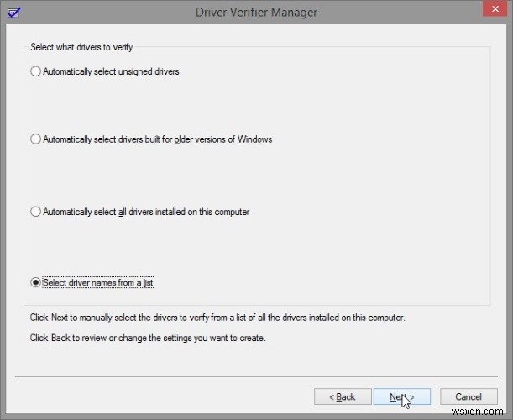Click the 'Select what drivers to verify' group label

(x=81, y=47)
